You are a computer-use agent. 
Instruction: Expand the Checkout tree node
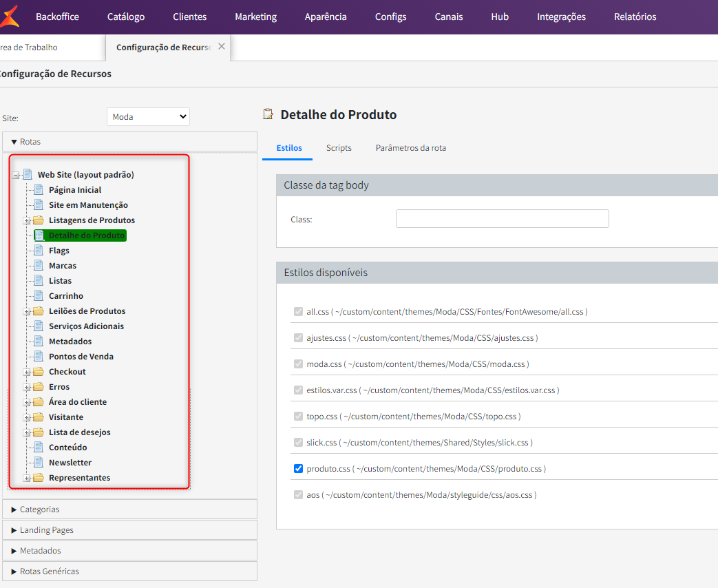coord(27,372)
